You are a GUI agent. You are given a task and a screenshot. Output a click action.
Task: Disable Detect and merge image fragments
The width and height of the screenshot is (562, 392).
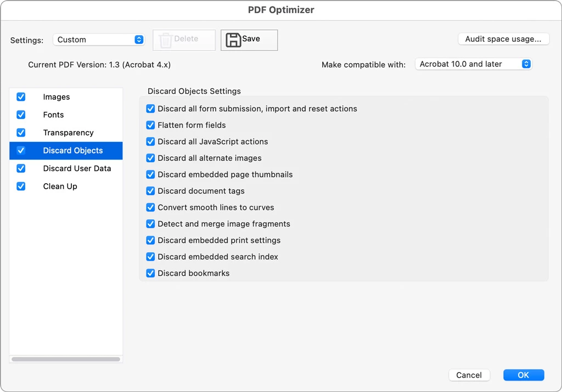(x=150, y=224)
